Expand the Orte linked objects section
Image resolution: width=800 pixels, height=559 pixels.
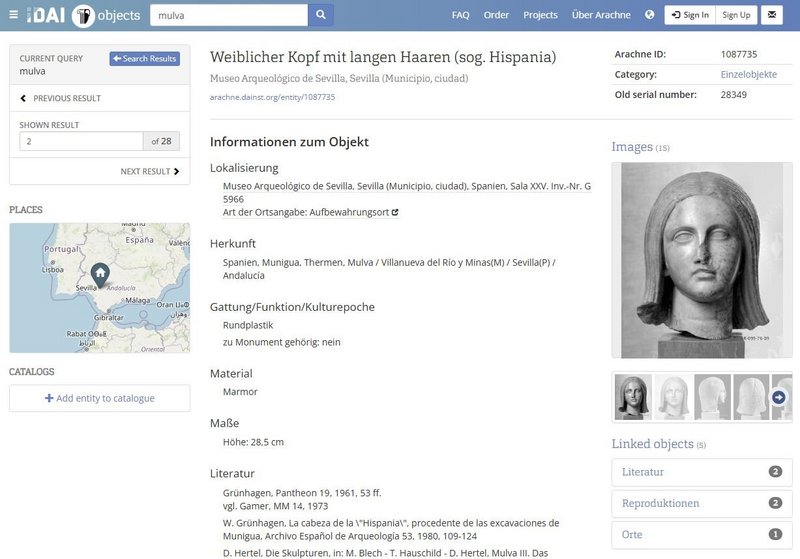pyautogui.click(x=701, y=535)
